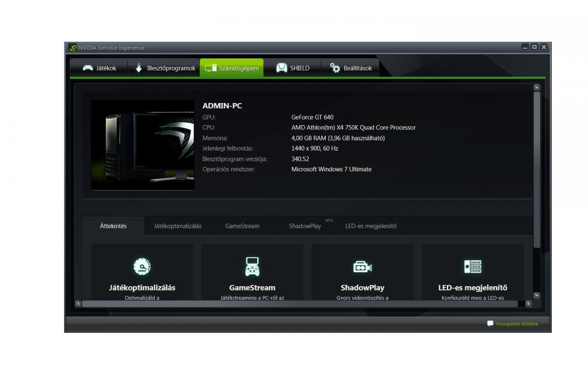The width and height of the screenshot is (588, 368).
Task: Select the Áttekintés sub-tab
Action: (x=113, y=226)
